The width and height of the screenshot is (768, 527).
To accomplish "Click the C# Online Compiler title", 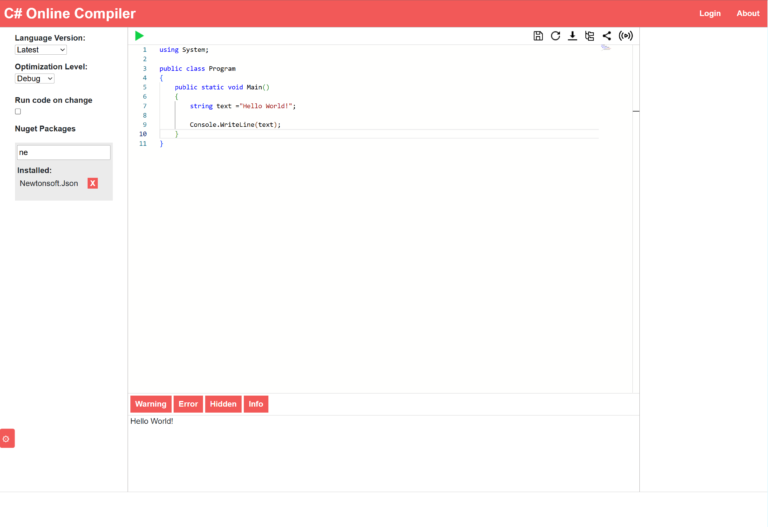I will (70, 13).
